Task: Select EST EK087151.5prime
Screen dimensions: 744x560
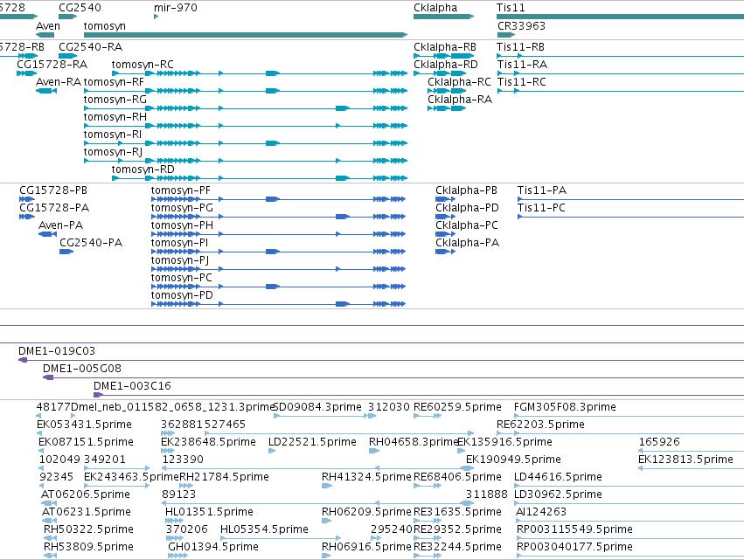Action: tap(86, 442)
